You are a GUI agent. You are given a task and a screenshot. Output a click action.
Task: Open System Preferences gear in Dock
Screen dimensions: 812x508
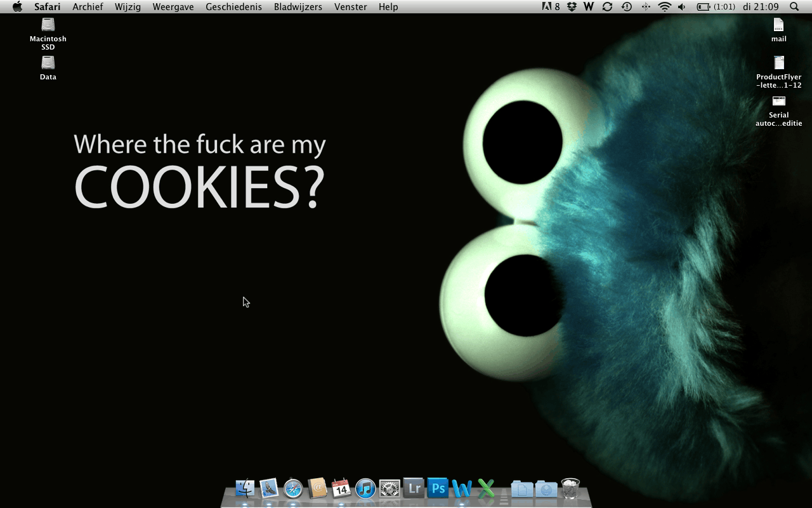pyautogui.click(x=390, y=488)
